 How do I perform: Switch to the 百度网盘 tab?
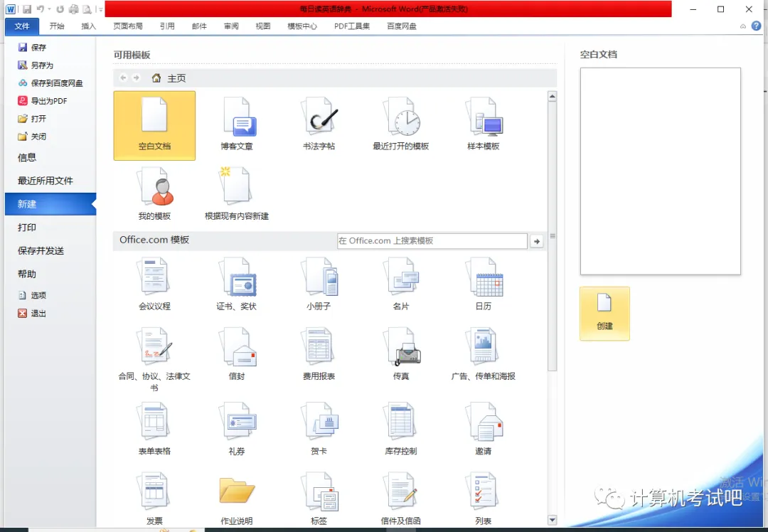coord(402,26)
